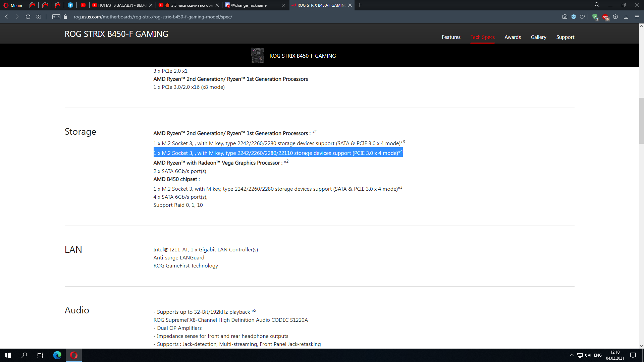Viewport: 644px width, 362px height.
Task: Click the ROG STRIX B450-F motherboard thumbnail
Action: point(257,56)
